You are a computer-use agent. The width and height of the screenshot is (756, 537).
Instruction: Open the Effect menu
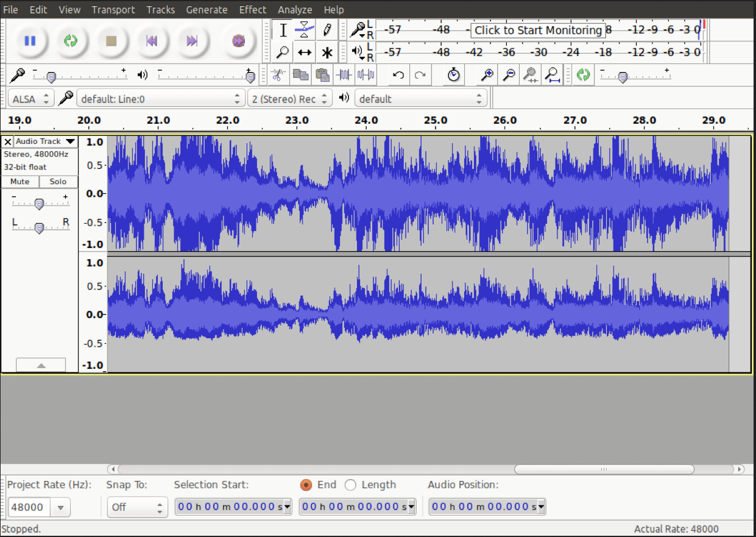tap(253, 10)
